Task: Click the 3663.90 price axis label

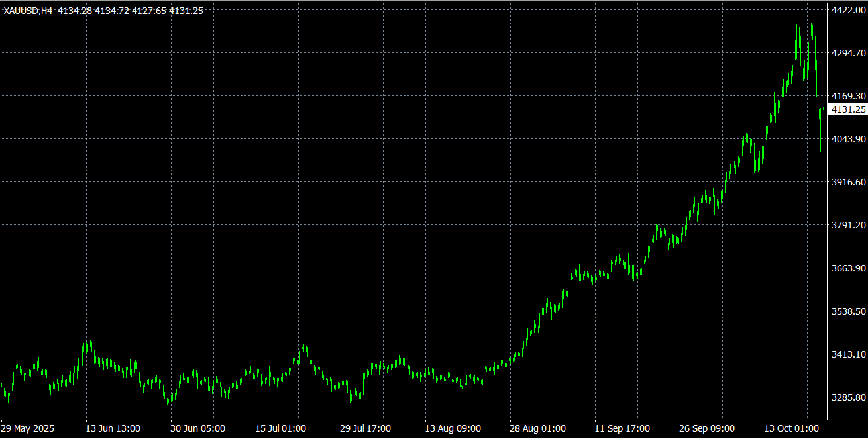Action: [848, 268]
